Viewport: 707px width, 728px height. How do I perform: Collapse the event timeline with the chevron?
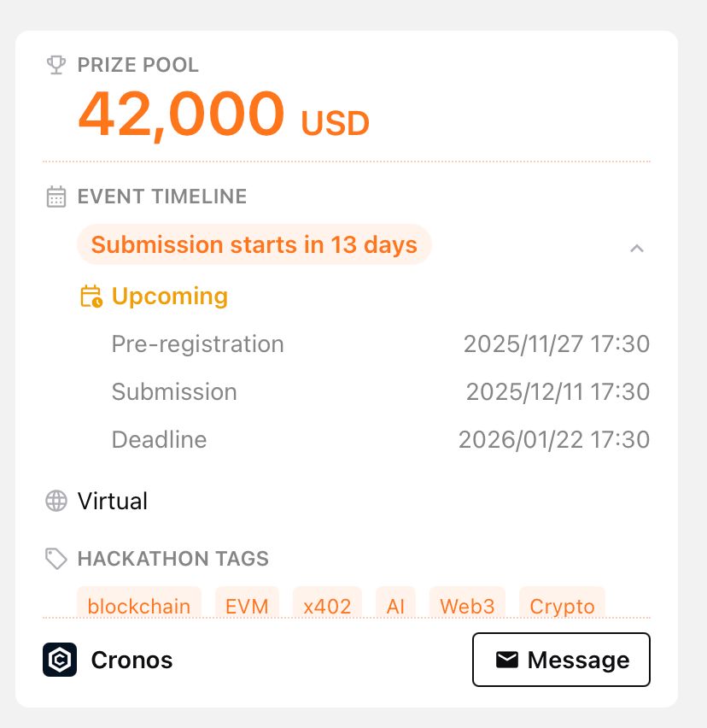coord(636,249)
